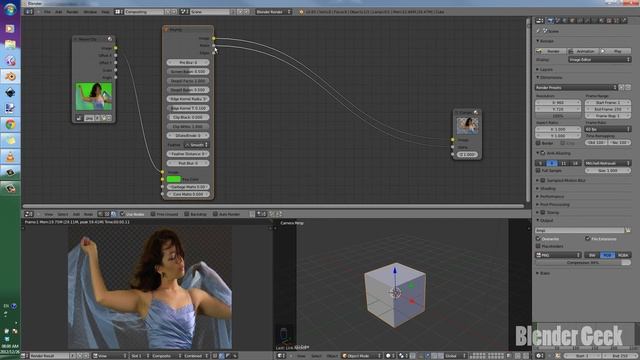Open VLC media player from the taskbar

tap(10, 156)
